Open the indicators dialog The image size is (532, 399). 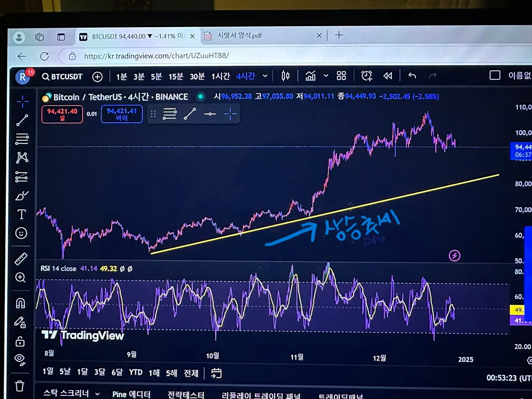coord(311,76)
